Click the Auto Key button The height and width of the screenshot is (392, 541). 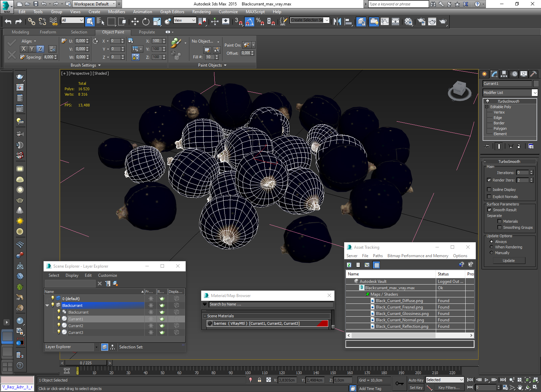416,380
